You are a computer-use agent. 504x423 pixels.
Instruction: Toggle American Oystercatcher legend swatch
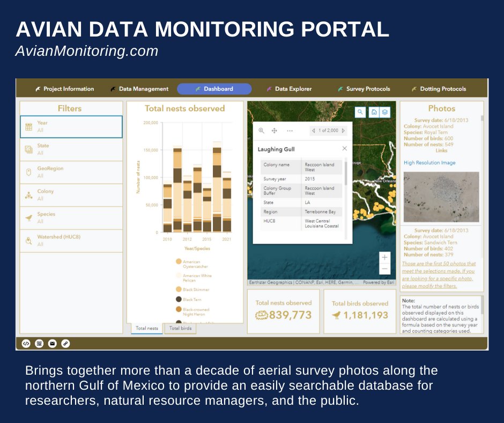pos(179,261)
